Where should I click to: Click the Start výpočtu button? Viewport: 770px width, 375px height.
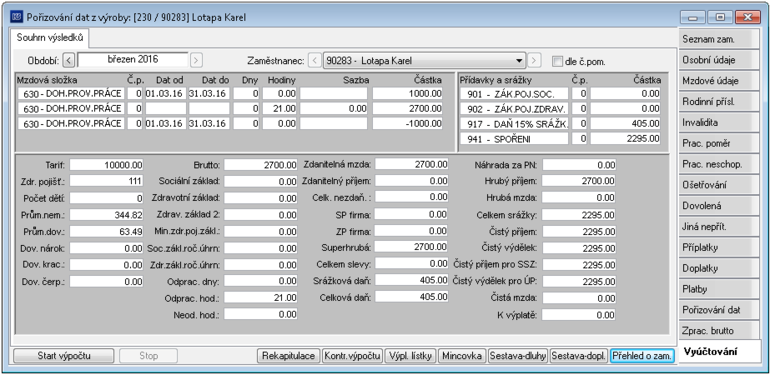tap(63, 356)
